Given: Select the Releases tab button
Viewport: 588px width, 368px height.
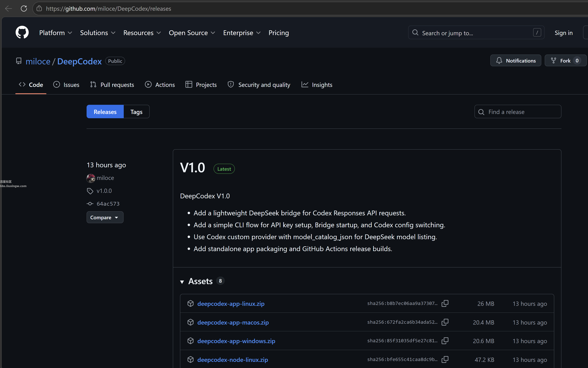Looking at the screenshot, I should pyautogui.click(x=105, y=112).
